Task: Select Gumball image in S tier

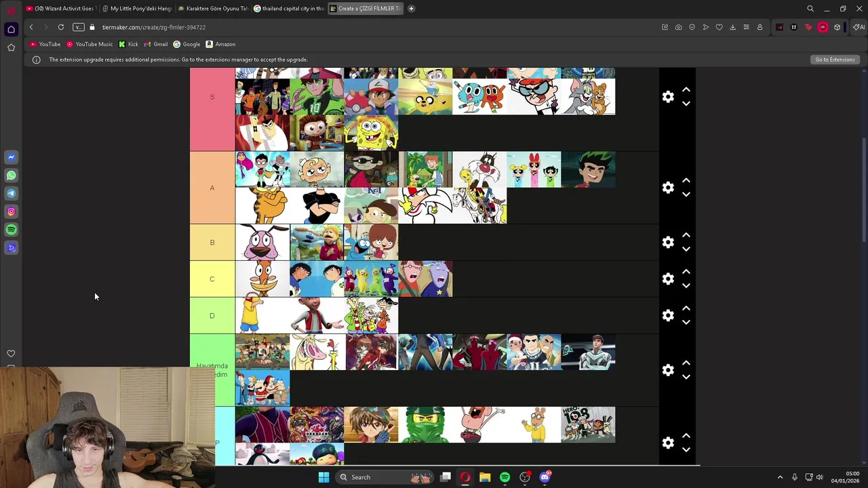Action: (x=479, y=97)
